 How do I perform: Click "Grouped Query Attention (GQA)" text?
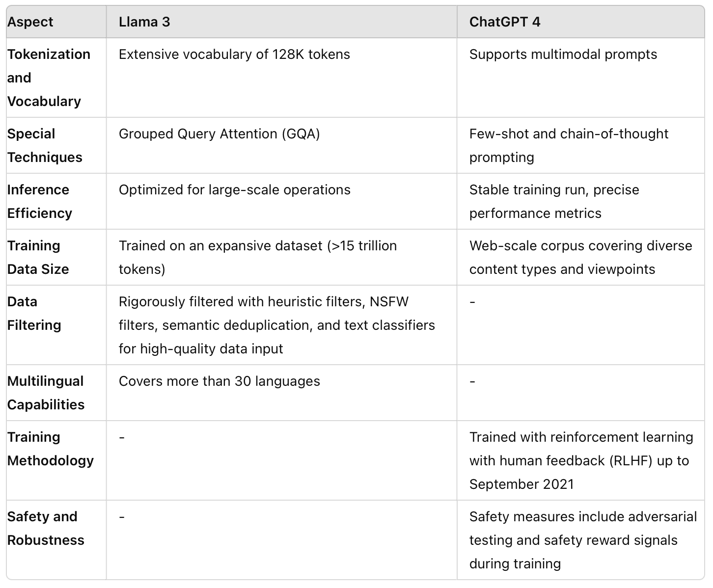(219, 134)
